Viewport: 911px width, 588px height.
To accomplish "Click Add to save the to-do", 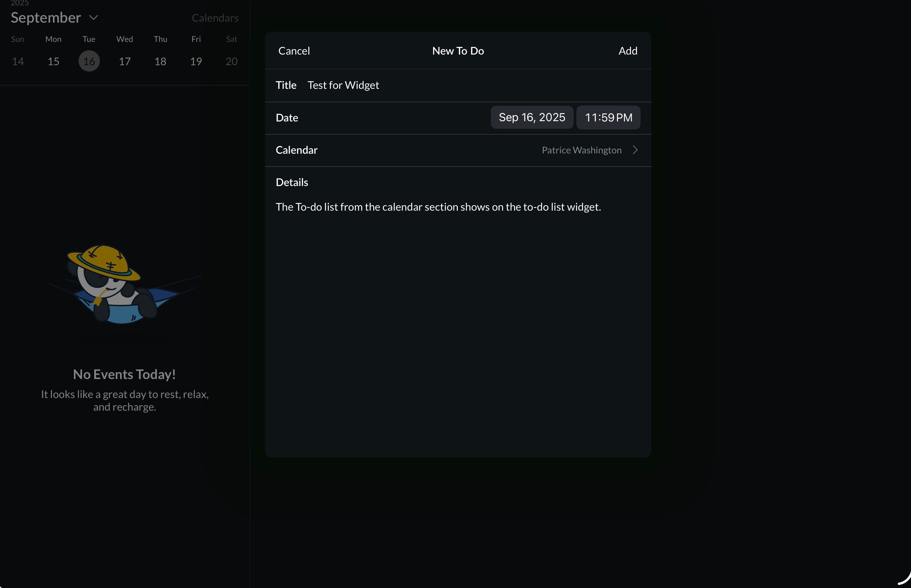I will [x=628, y=51].
